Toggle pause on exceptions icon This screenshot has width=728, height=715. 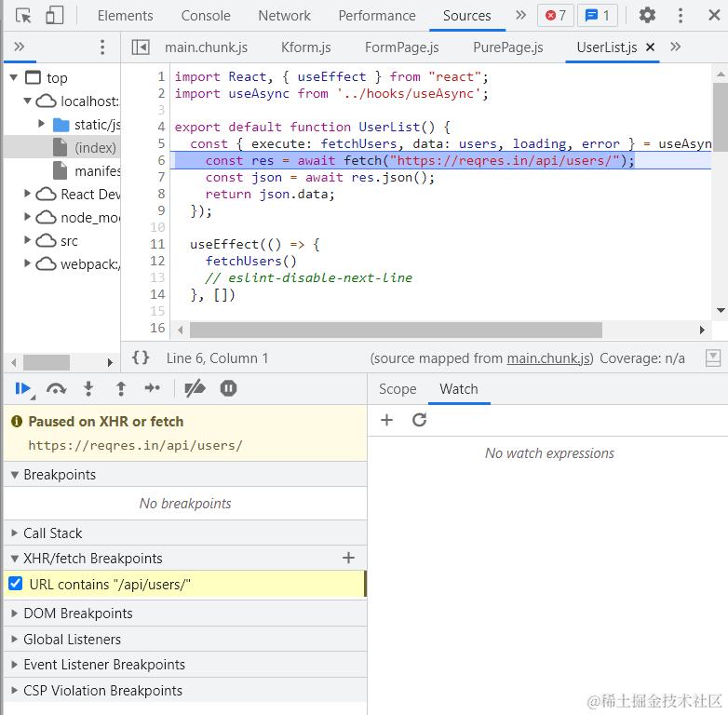coord(228,388)
